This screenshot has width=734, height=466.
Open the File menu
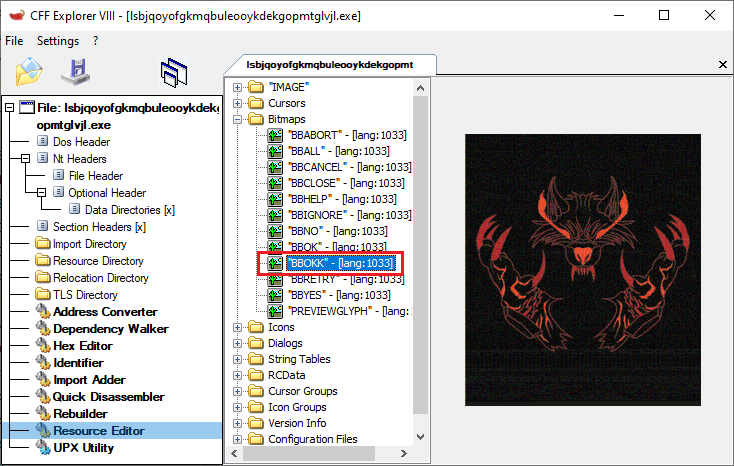[15, 41]
